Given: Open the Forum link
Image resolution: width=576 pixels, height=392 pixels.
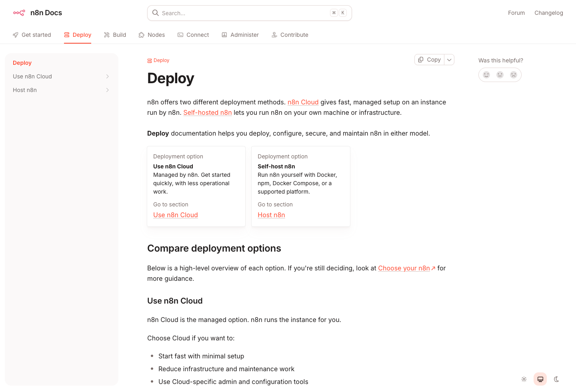Looking at the screenshot, I should [516, 13].
